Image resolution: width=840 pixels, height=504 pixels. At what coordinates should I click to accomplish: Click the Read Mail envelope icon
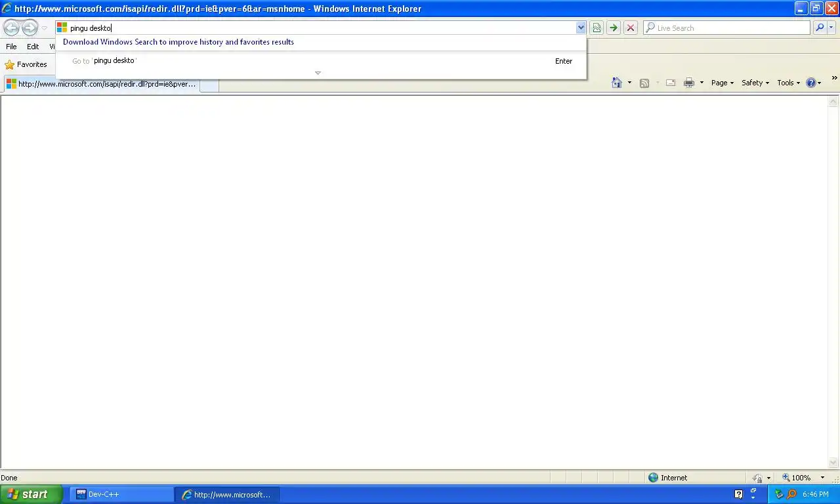coord(671,83)
